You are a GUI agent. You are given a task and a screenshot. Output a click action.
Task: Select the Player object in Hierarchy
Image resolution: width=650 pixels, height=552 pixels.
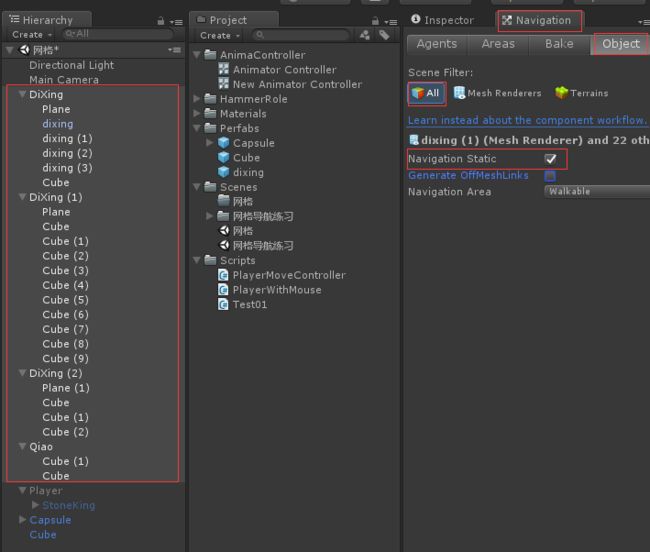pos(46,491)
